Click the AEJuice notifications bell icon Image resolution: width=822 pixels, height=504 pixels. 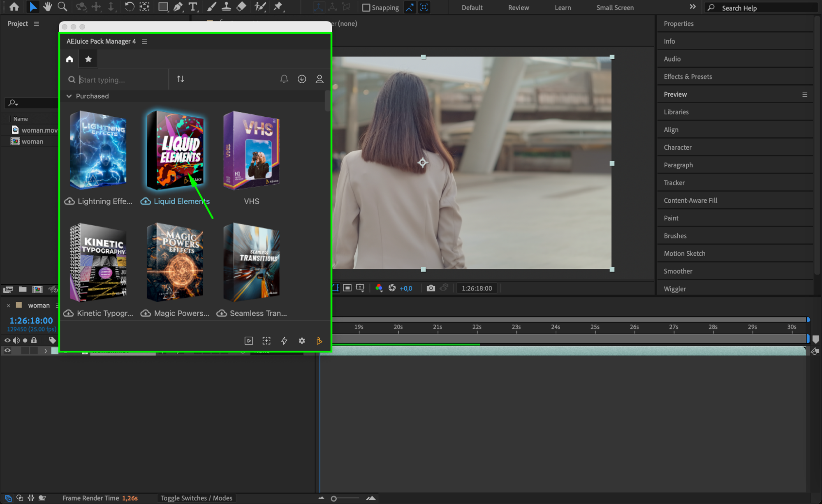(x=284, y=79)
